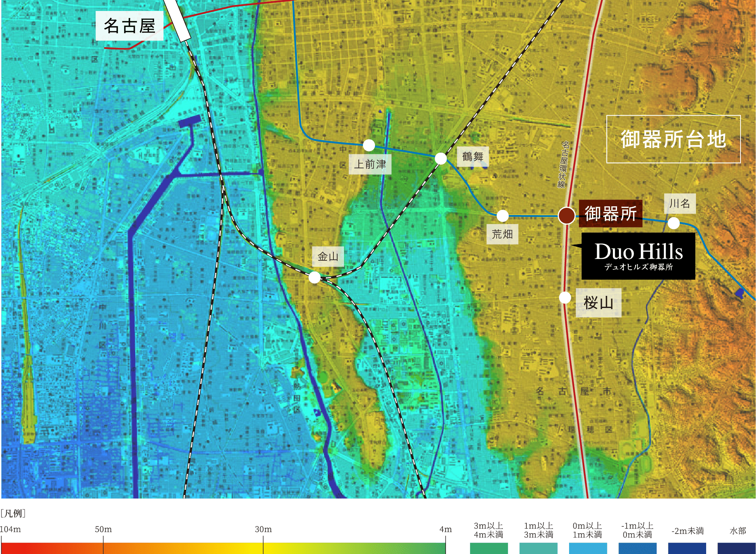756x554 pixels.
Task: Click the 御器所台地 boxed area label
Action: click(x=673, y=139)
